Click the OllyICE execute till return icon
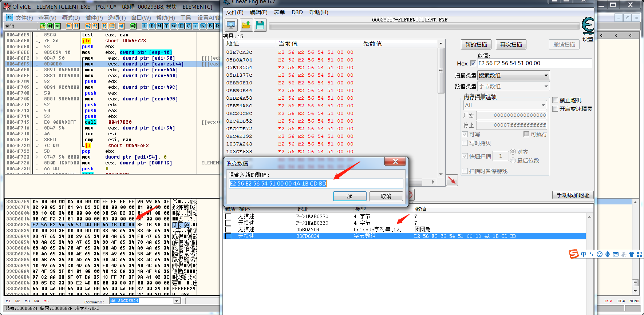Viewport: 644px width, 315px height. point(122,26)
